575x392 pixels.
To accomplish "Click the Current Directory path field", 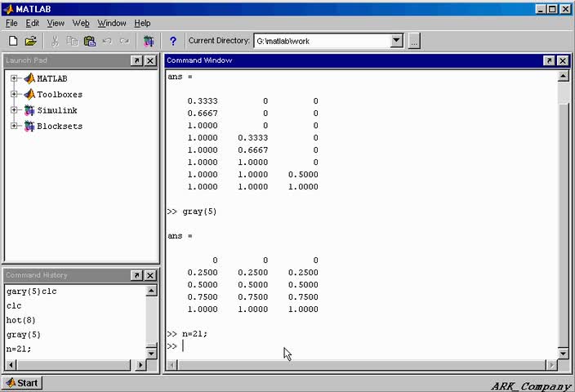I will coord(323,41).
